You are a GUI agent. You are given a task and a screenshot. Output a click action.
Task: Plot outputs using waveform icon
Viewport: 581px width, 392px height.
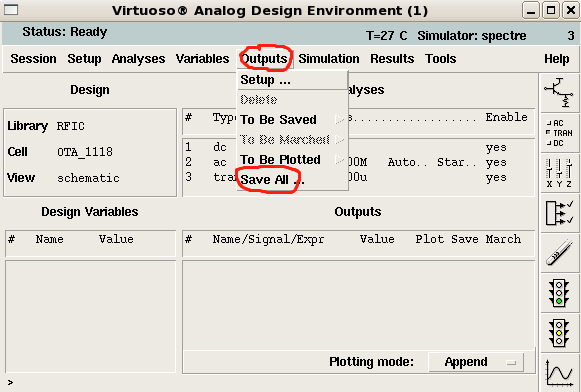[x=560, y=373]
